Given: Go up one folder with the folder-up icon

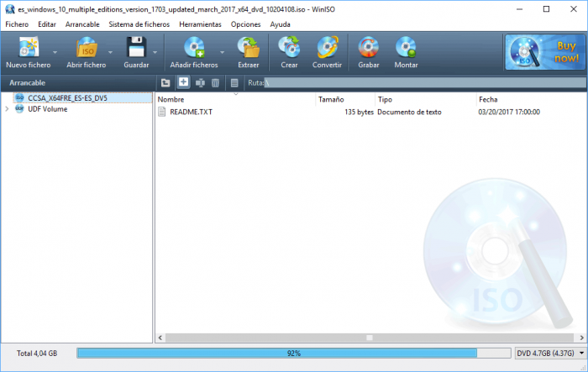Looking at the screenshot, I should pyautogui.click(x=165, y=83).
